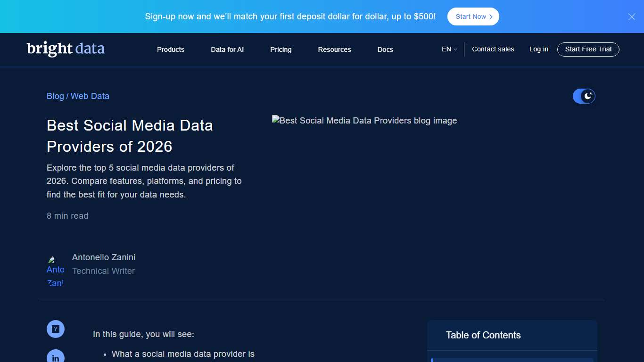Expand the Resources menu
This screenshot has height=362, width=644.
click(334, 49)
